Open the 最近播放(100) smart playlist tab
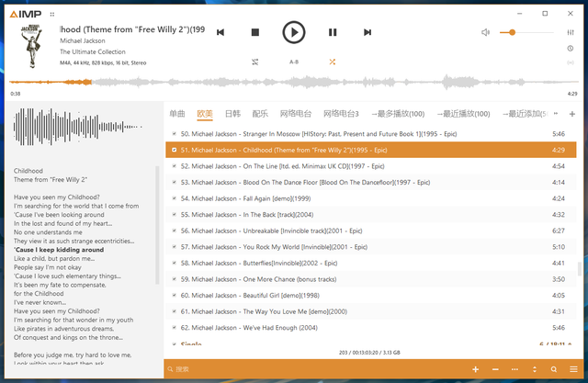Viewport: 588px width, 383px height. (x=463, y=114)
